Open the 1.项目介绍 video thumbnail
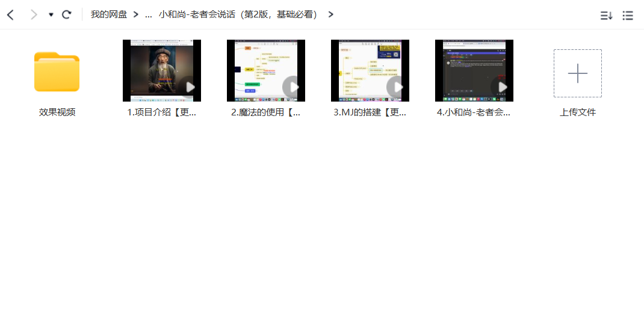The height and width of the screenshot is (330, 644). point(162,70)
